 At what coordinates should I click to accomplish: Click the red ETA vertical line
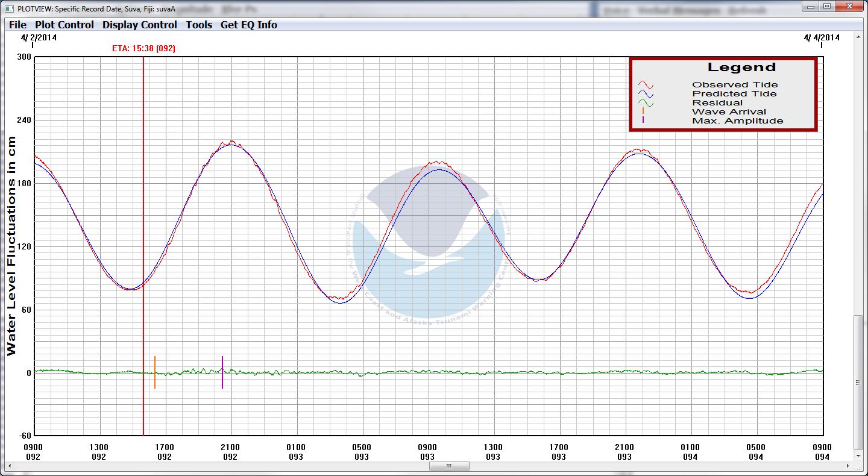point(143,246)
